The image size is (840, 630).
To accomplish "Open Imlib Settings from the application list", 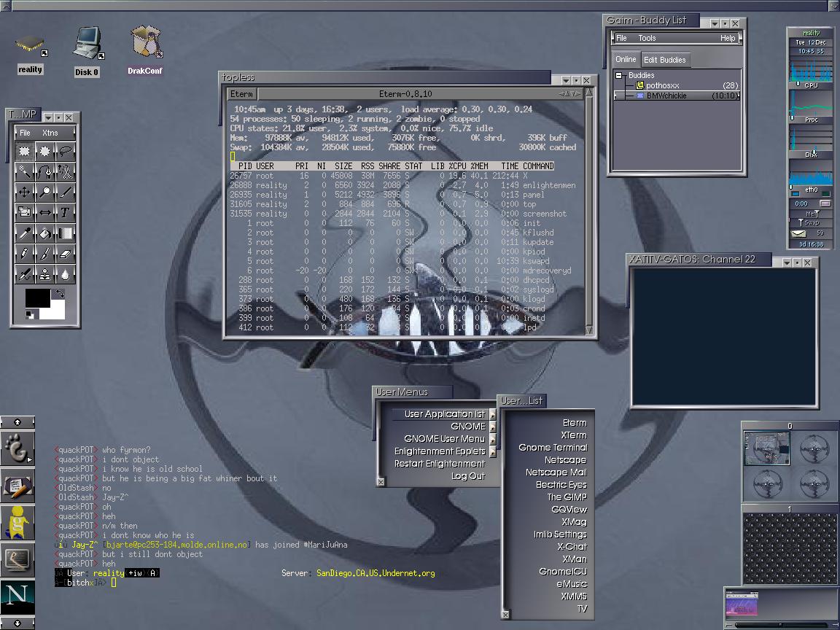I will tap(560, 534).
